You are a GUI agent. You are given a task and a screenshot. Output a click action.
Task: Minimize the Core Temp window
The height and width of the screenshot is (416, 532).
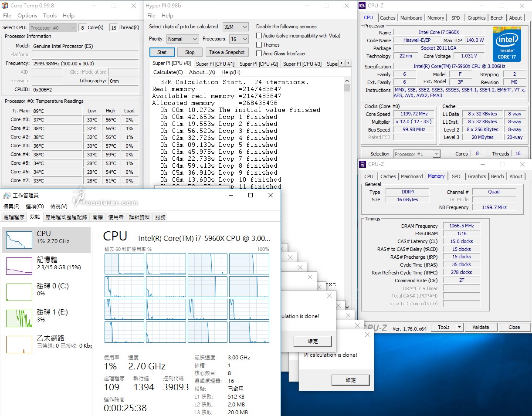pos(93,6)
